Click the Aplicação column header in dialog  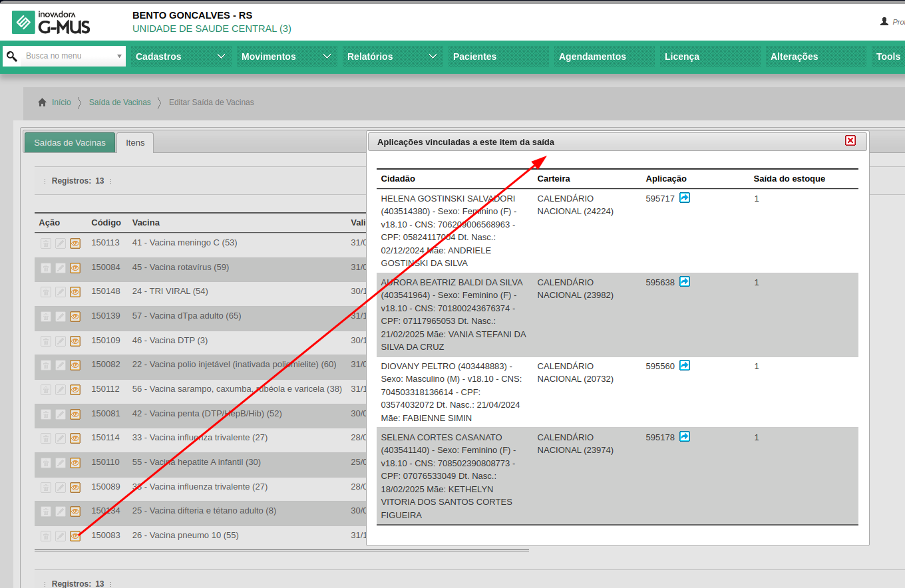(666, 179)
